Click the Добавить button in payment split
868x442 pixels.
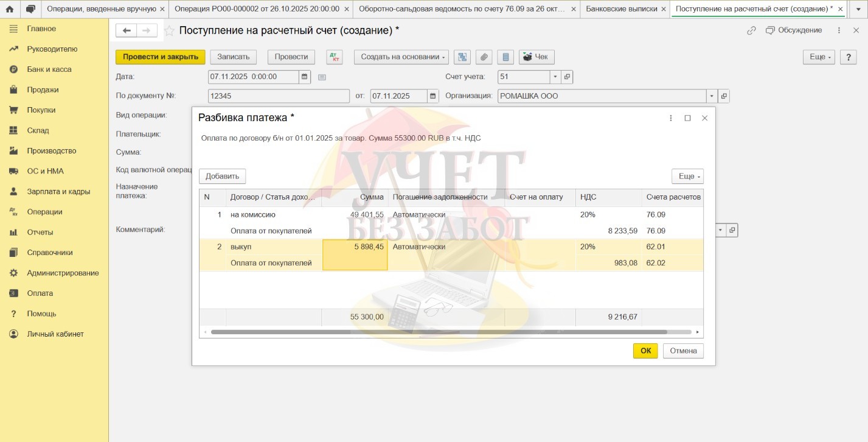[222, 176]
